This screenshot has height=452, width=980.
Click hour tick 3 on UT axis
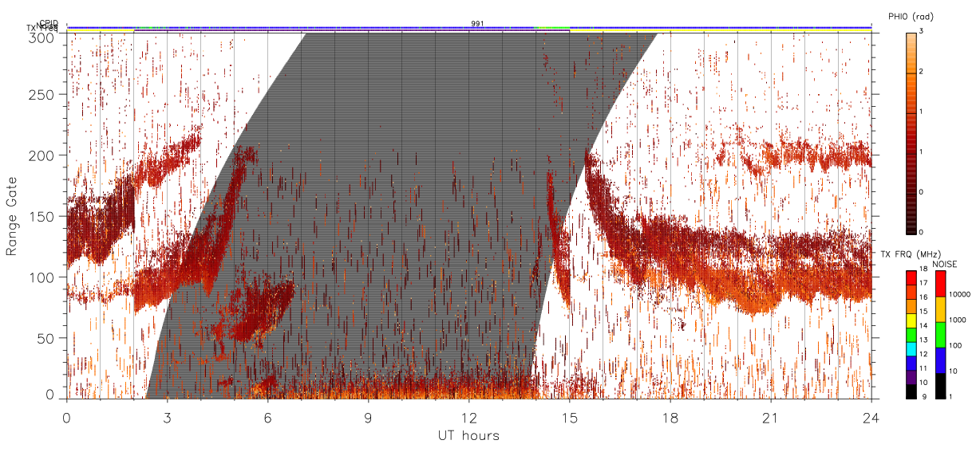(168, 419)
